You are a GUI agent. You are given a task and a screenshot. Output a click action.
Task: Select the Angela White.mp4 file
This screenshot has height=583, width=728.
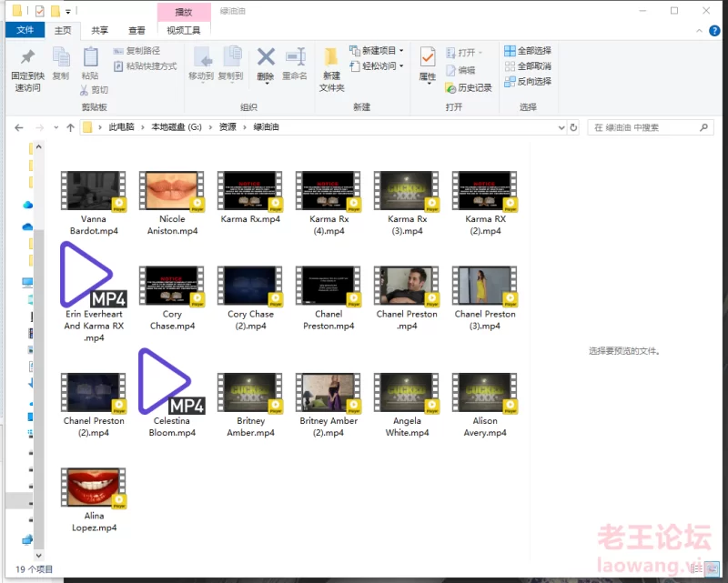pyautogui.click(x=407, y=406)
